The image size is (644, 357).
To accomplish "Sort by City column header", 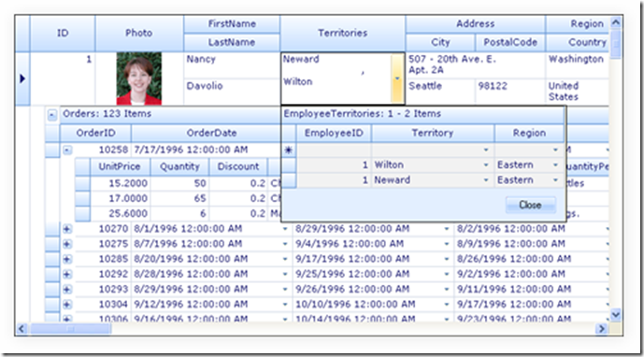I will (x=440, y=42).
